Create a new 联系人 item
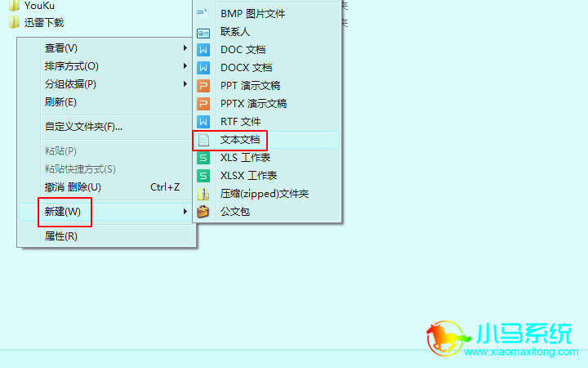Image resolution: width=588 pixels, height=368 pixels. pyautogui.click(x=267, y=32)
